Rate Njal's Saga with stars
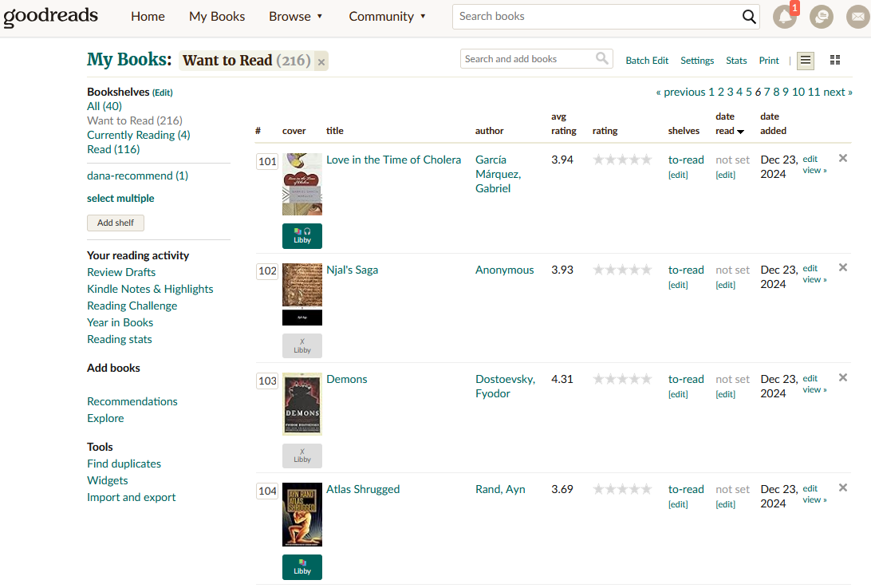This screenshot has height=588, width=871. click(622, 270)
